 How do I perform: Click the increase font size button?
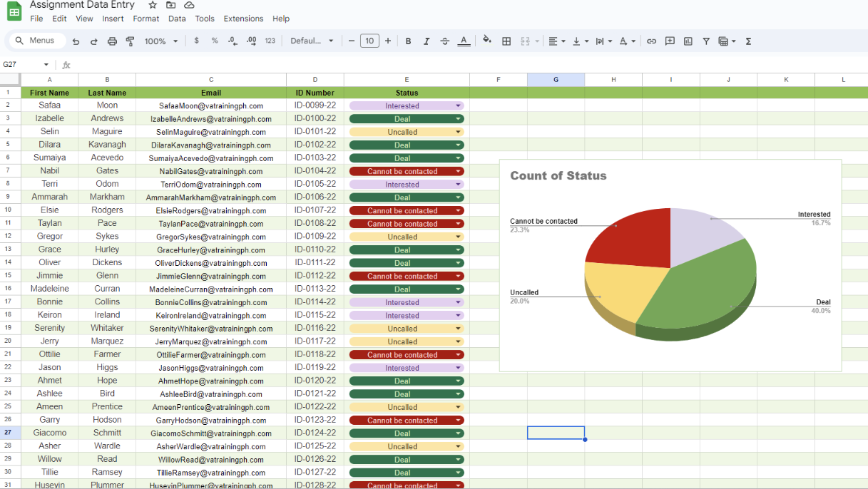(x=388, y=41)
